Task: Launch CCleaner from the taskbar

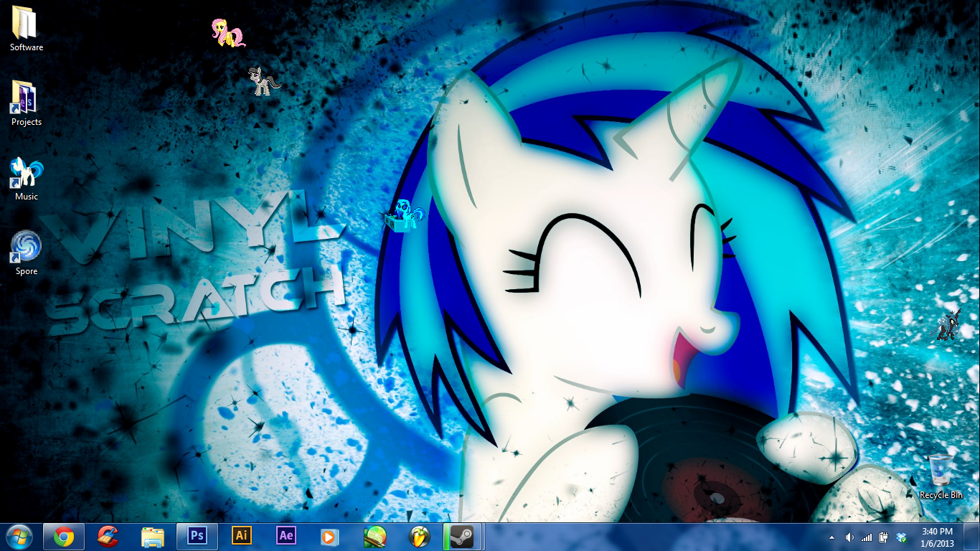Action: (x=108, y=536)
